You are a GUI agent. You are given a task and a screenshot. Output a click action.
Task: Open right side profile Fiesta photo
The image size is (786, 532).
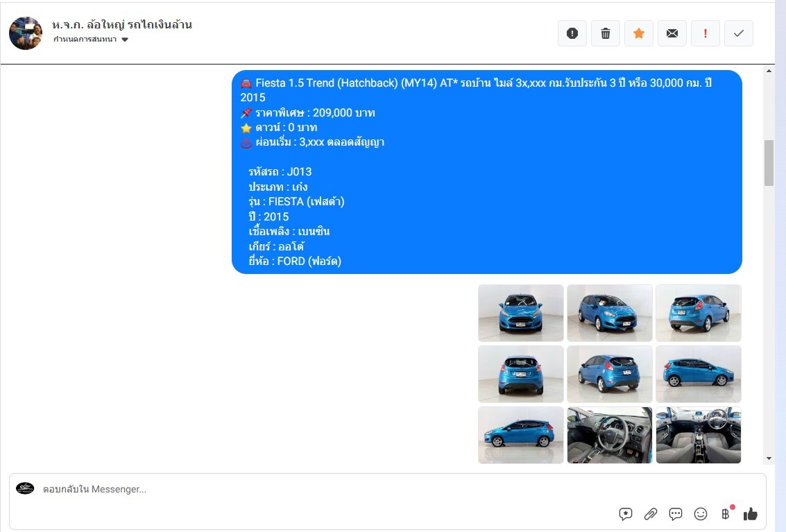click(699, 374)
